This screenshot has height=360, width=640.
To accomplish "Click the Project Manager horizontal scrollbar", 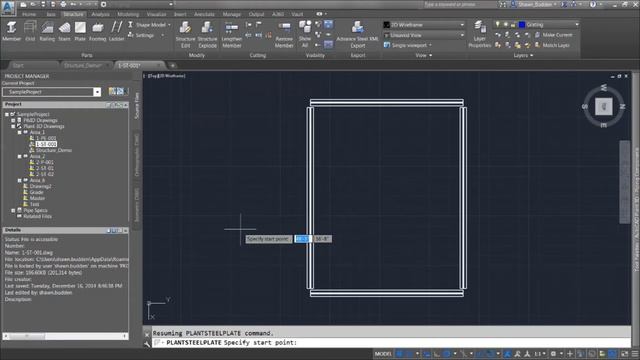I will (x=65, y=336).
